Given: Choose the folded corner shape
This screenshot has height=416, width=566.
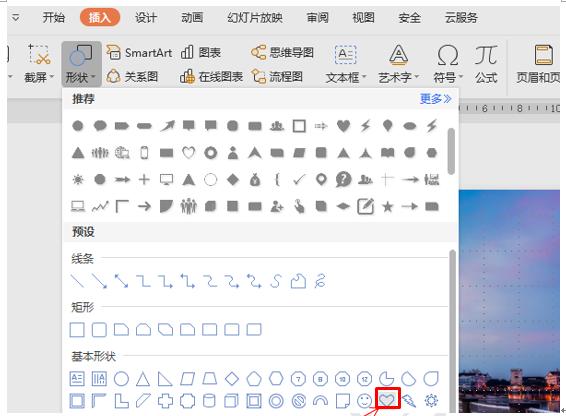Looking at the screenshot, I should point(342,401).
